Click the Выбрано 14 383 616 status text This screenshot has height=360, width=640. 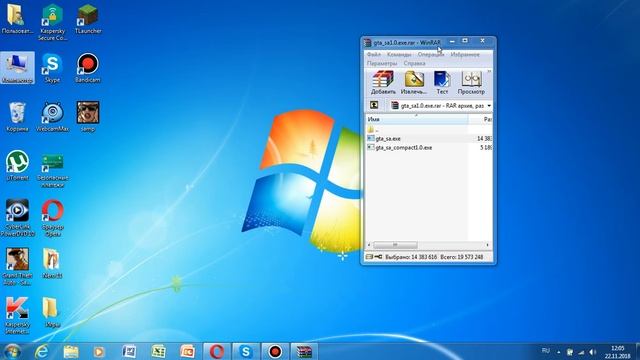[411, 257]
